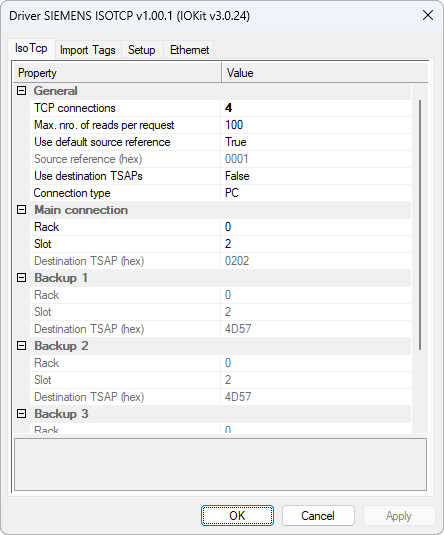Click the Backup 1 category header text
Screen dimensions: 444x535
point(61,278)
